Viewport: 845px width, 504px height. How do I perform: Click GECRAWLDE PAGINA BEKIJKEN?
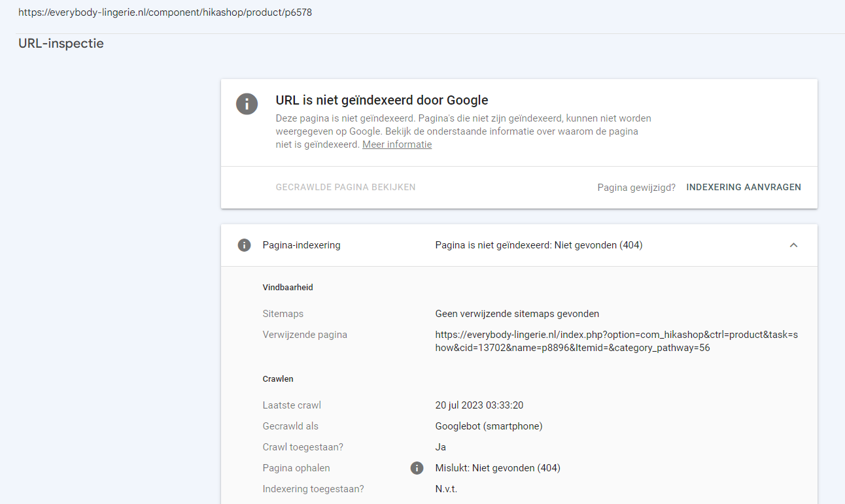click(345, 187)
